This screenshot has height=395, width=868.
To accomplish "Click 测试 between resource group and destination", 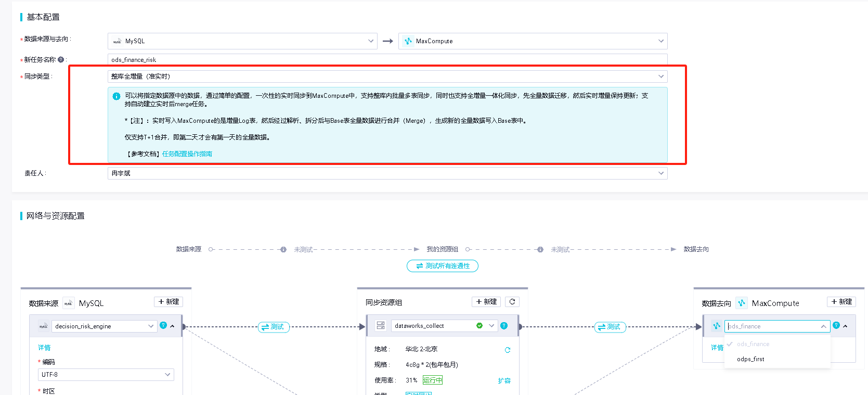I will (610, 327).
